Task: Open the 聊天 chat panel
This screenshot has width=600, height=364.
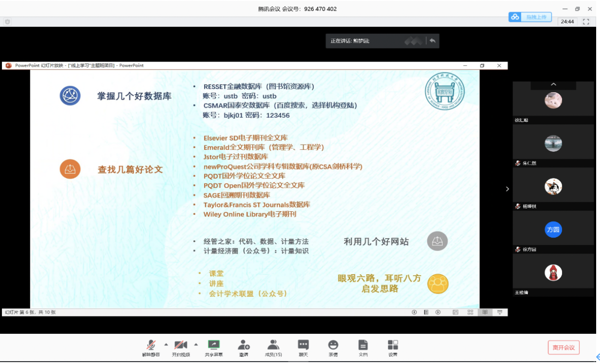Action: 303,348
